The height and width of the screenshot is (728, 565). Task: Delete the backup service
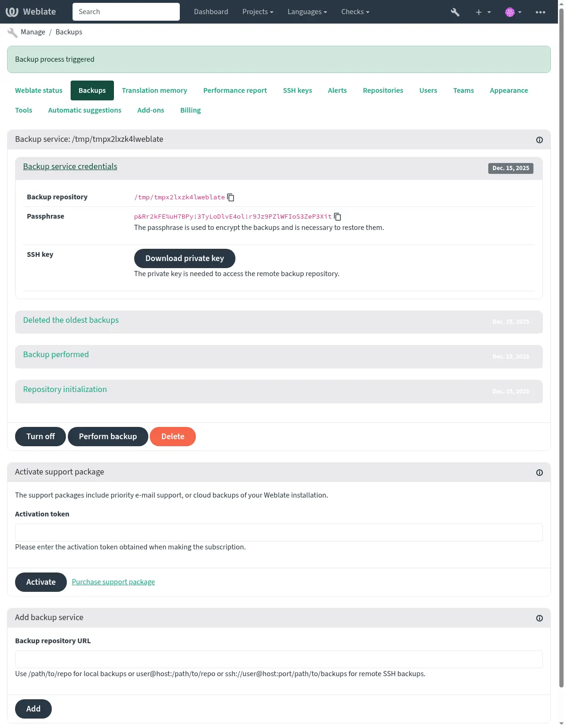(x=173, y=436)
